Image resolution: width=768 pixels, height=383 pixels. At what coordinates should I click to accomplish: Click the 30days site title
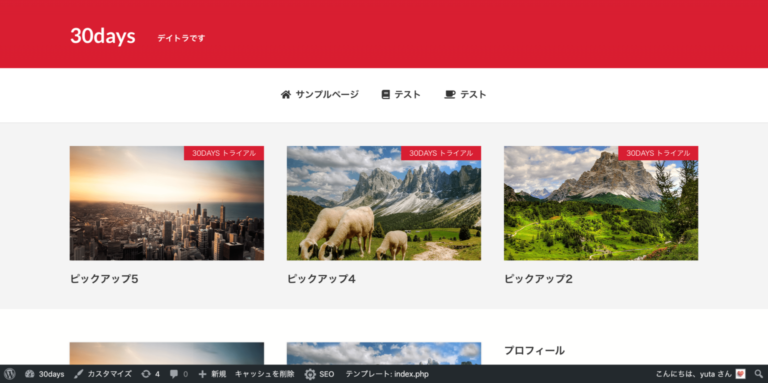click(103, 36)
